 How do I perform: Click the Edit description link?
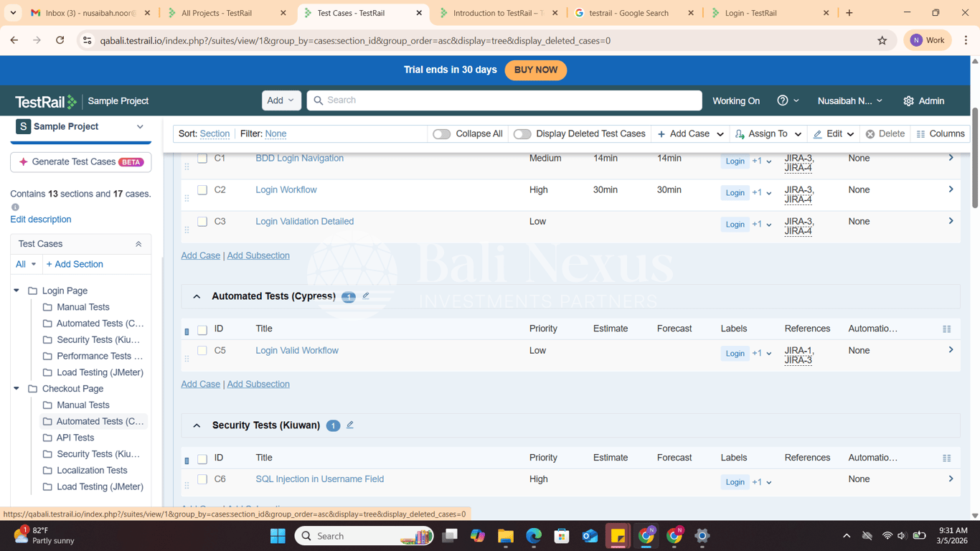pyautogui.click(x=41, y=220)
